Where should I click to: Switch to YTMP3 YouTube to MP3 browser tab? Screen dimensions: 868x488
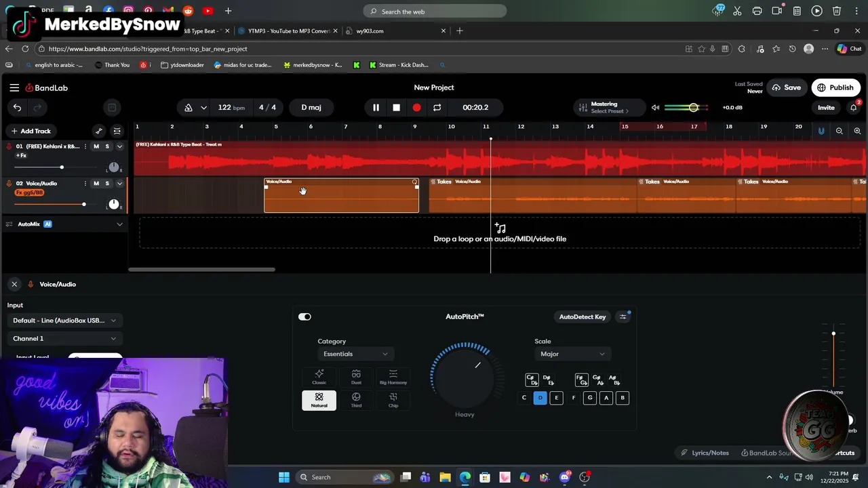coord(289,30)
